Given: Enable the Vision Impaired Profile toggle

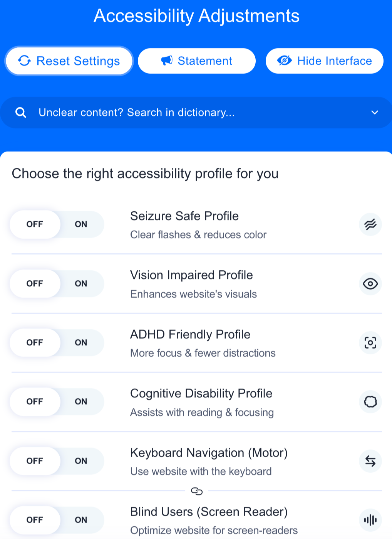Looking at the screenshot, I should point(81,284).
